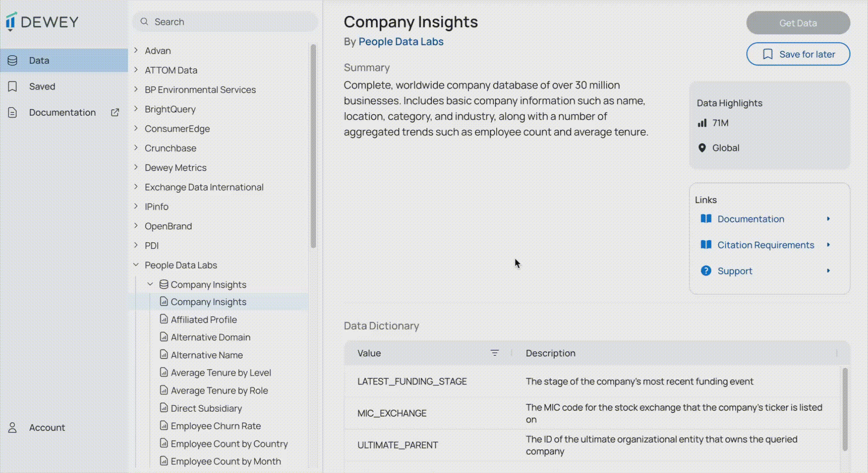Click the file icon beside Direct Subsidiary
This screenshot has height=473, width=868.
tap(164, 408)
